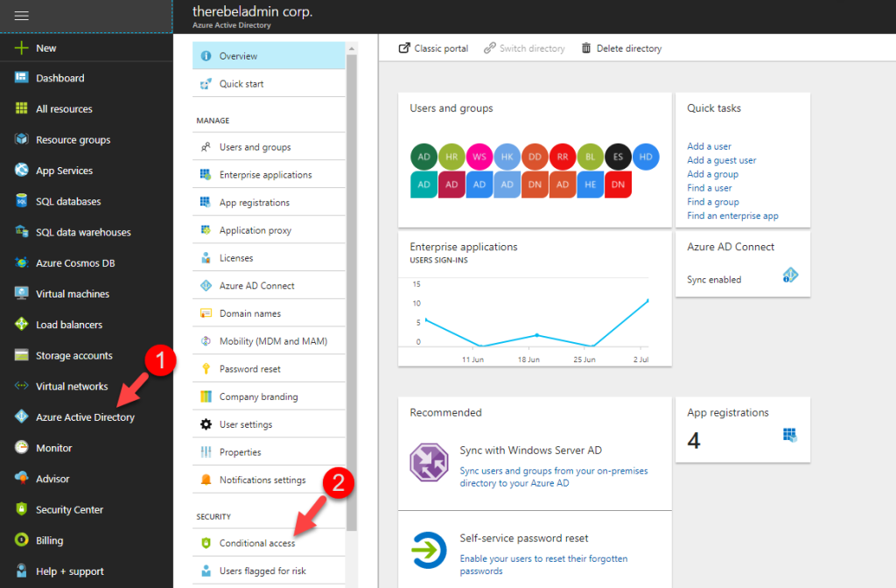Open the App registrations grid icon
Viewport: 896px width, 588px height.
coord(790,433)
